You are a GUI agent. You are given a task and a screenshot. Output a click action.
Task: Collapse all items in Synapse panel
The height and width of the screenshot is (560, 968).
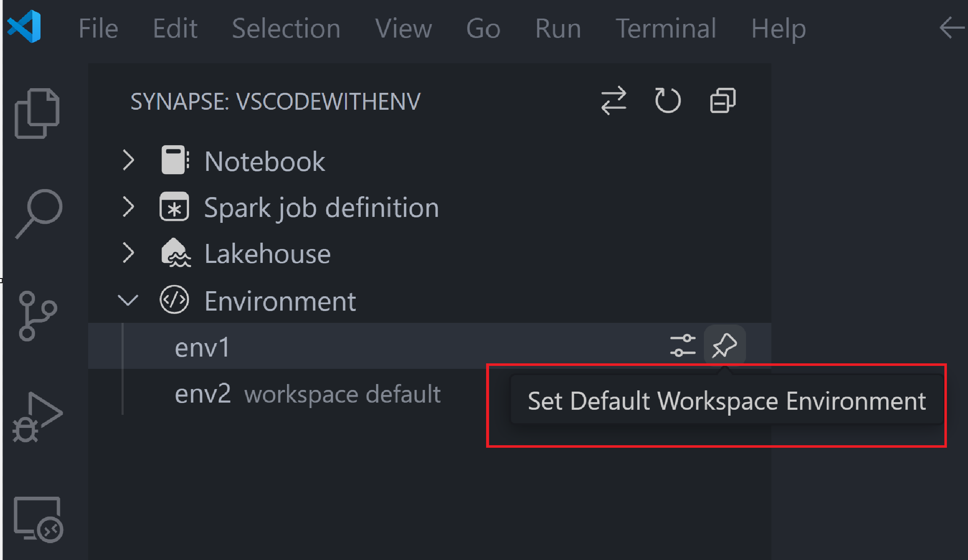723,100
